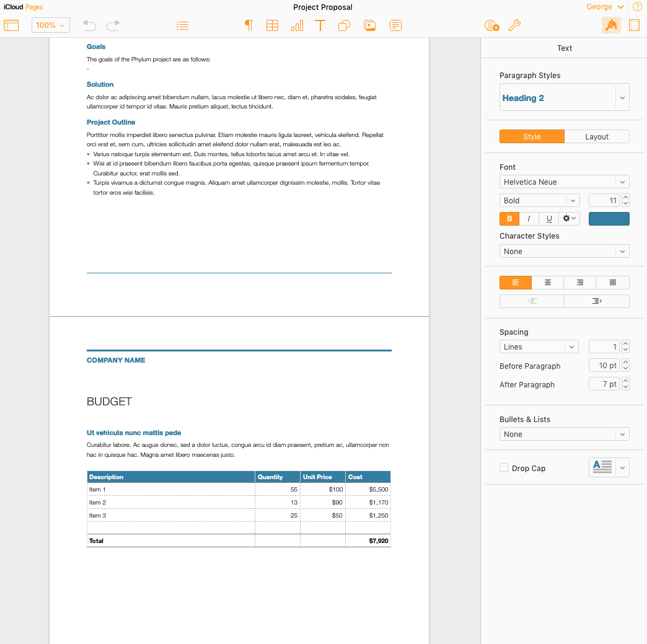Click the Undo arrow

[x=89, y=25]
